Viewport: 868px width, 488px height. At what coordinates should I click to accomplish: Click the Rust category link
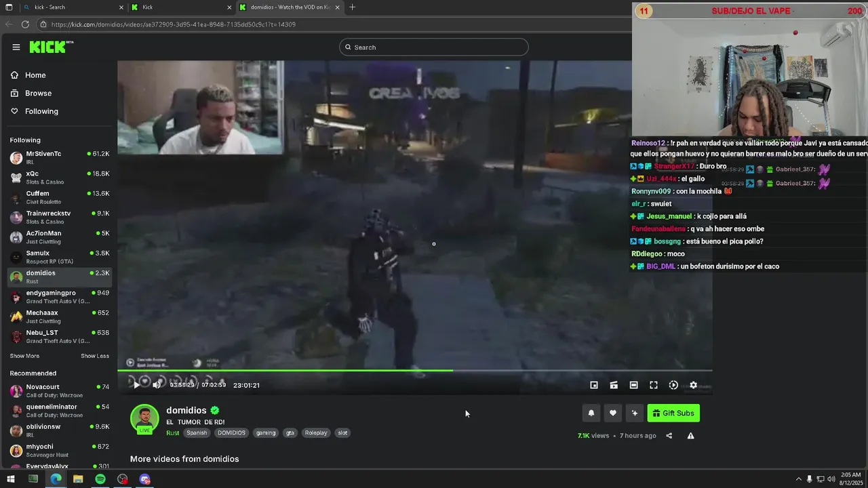pyautogui.click(x=172, y=432)
